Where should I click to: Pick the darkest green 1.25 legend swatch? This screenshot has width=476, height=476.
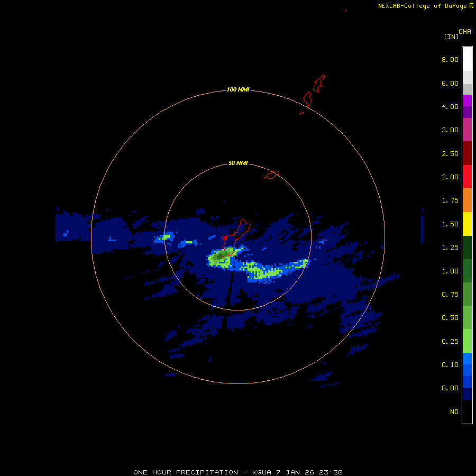(x=467, y=248)
